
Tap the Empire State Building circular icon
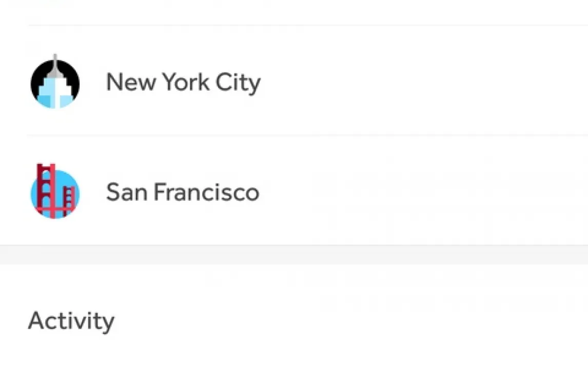tap(55, 83)
